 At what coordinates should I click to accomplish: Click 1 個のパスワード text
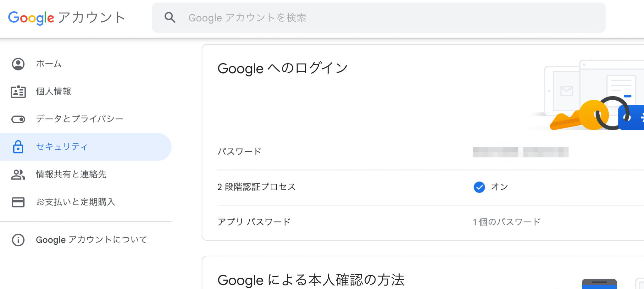coord(506,222)
